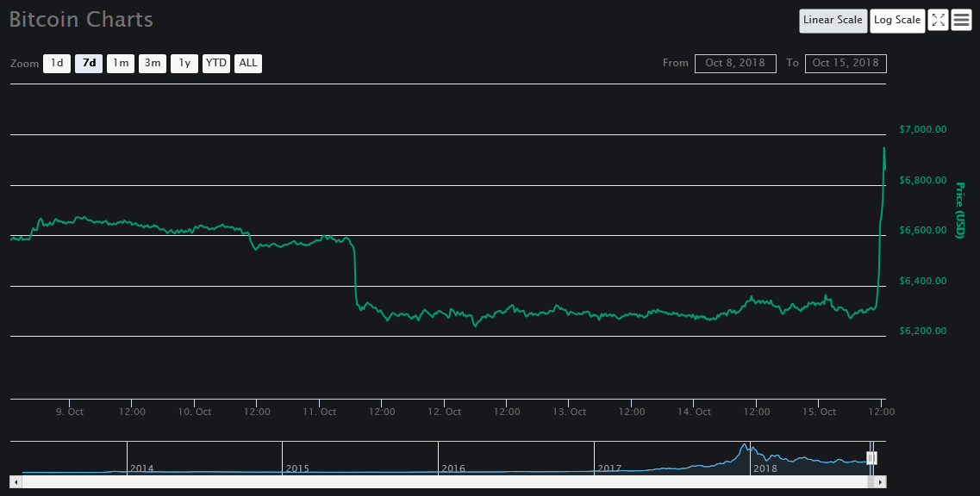The height and width of the screenshot is (496, 980).
Task: Set zoom range to 1m
Action: pos(121,63)
